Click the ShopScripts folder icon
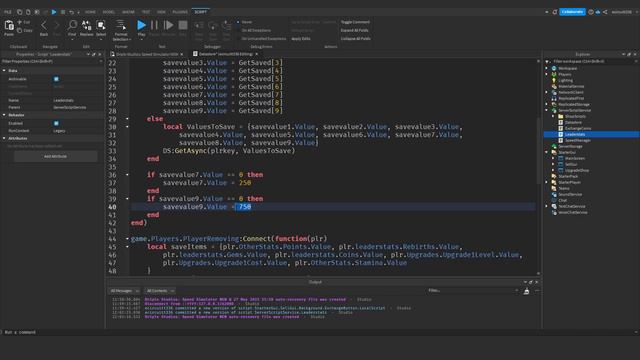This screenshot has height=360, width=640. pos(560,116)
